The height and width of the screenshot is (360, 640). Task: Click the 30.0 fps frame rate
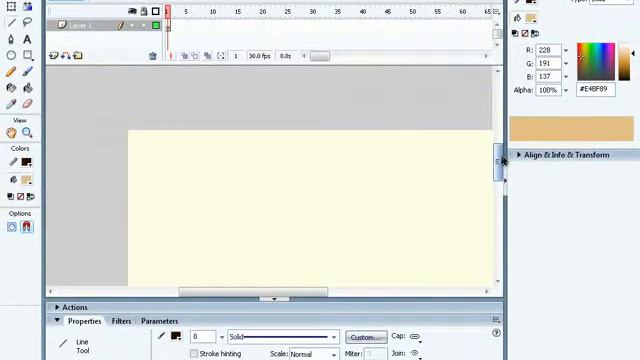(x=259, y=56)
